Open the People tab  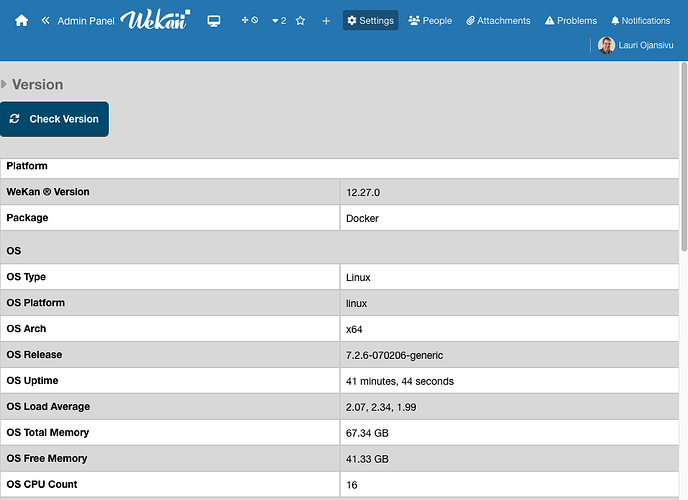pyautogui.click(x=430, y=21)
